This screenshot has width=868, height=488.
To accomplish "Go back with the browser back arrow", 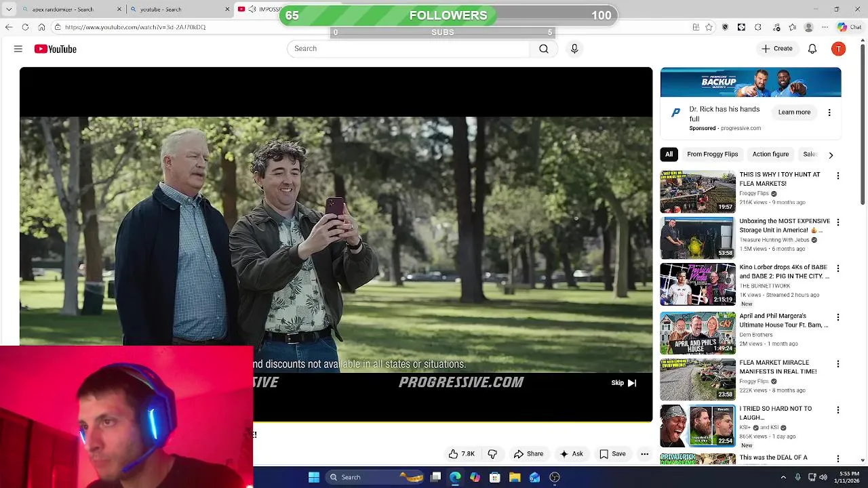I will [9, 27].
